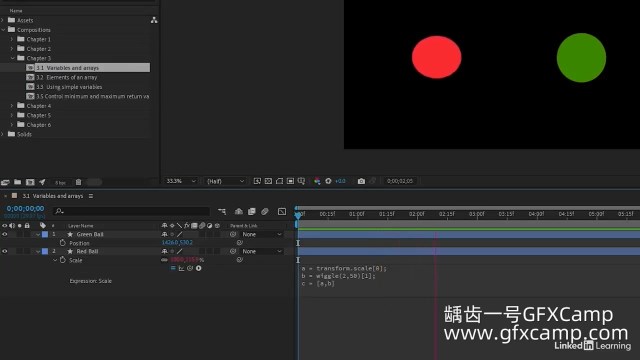Expand the Assets folder

(2, 20)
